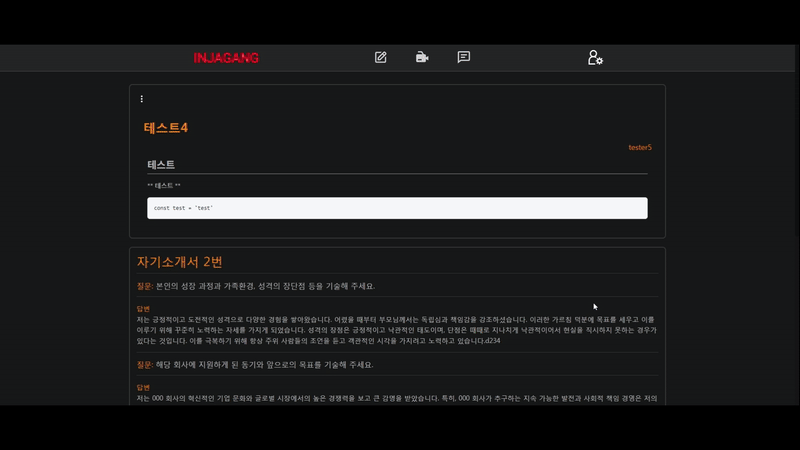The image size is (800, 450).
Task: Click the INJAGANG logo
Action: [226, 58]
